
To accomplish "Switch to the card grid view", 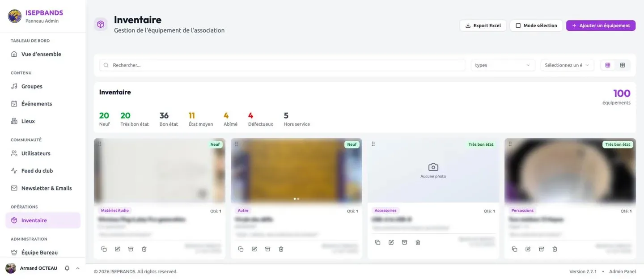I will (x=608, y=65).
